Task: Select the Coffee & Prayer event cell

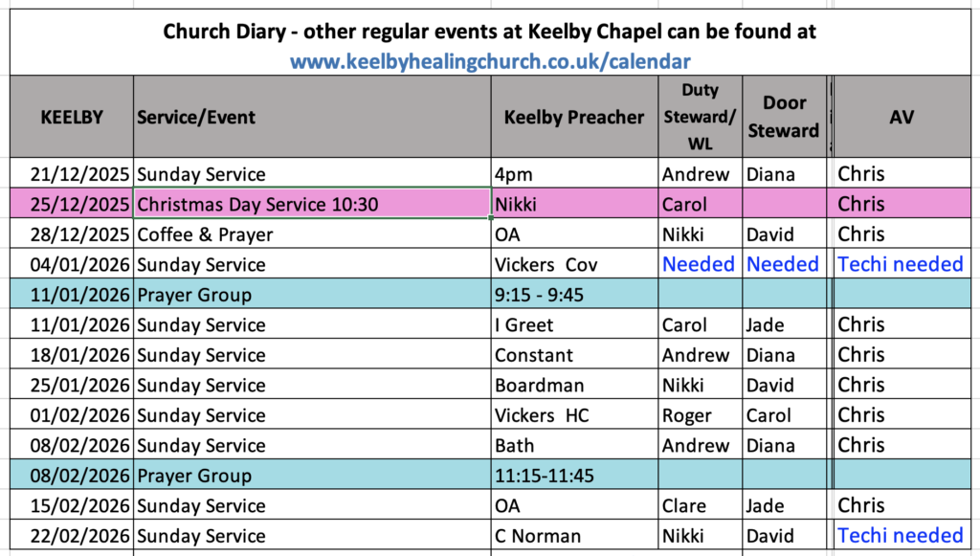Action: pos(312,234)
